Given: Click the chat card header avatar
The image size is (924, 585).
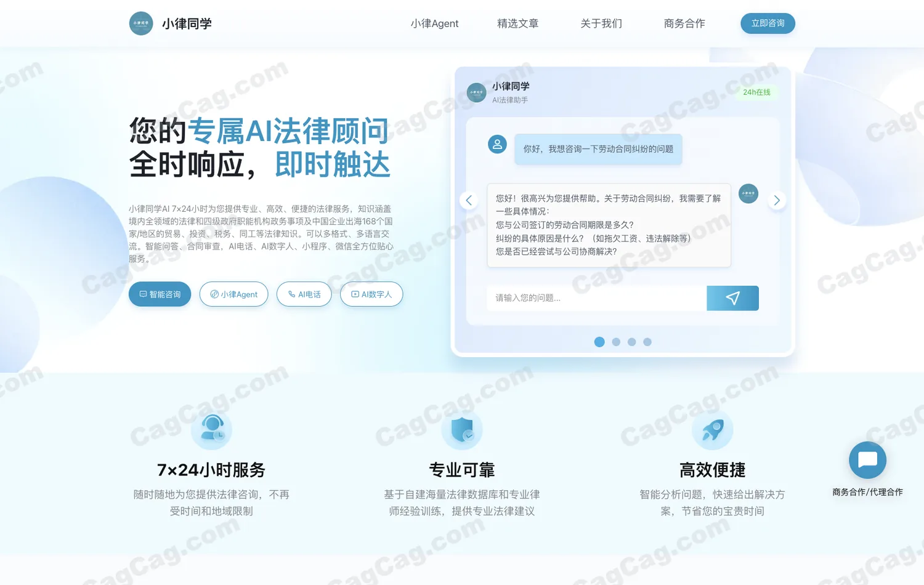Looking at the screenshot, I should click(477, 93).
